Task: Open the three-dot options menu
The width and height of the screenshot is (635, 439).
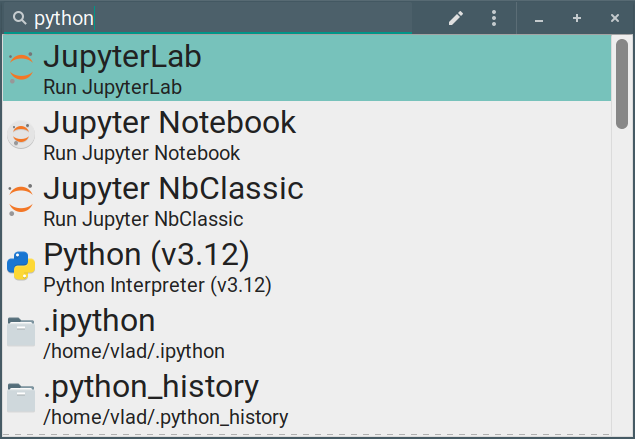Action: click(494, 18)
